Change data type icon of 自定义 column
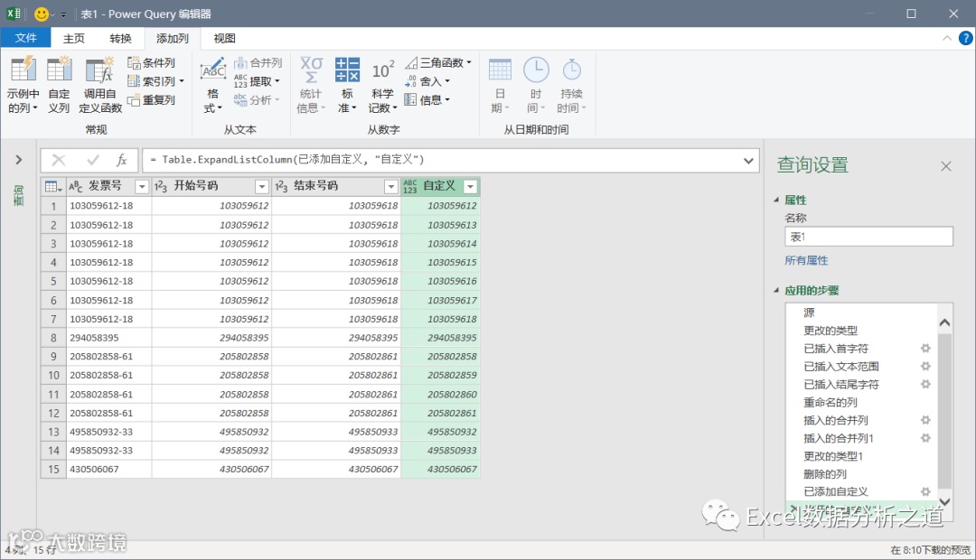 [x=410, y=187]
